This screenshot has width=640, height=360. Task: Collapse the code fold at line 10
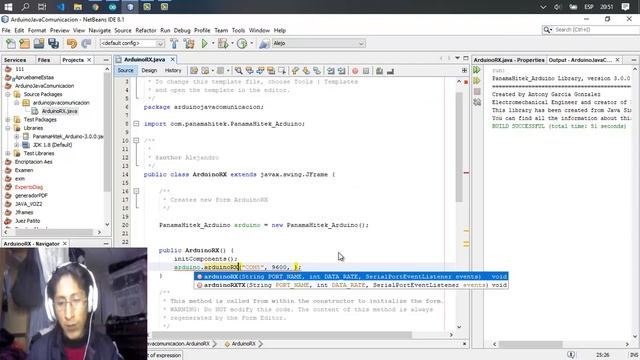pos(136,140)
